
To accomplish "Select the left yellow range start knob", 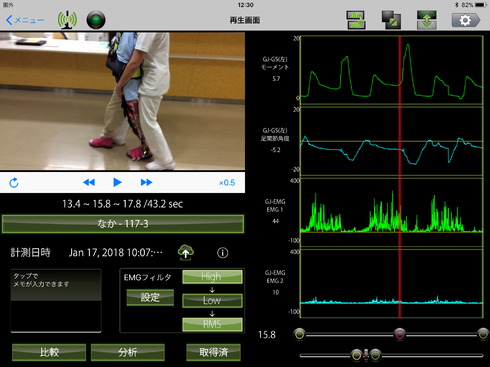I will coord(300,334).
